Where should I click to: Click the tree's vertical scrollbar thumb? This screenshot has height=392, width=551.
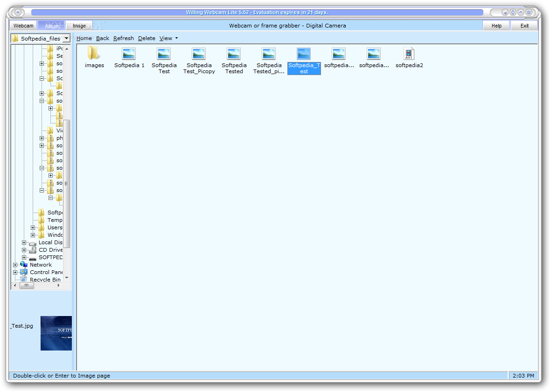tap(66, 184)
